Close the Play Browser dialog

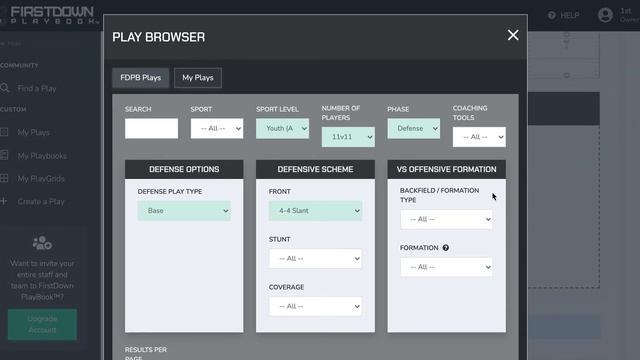pos(513,35)
